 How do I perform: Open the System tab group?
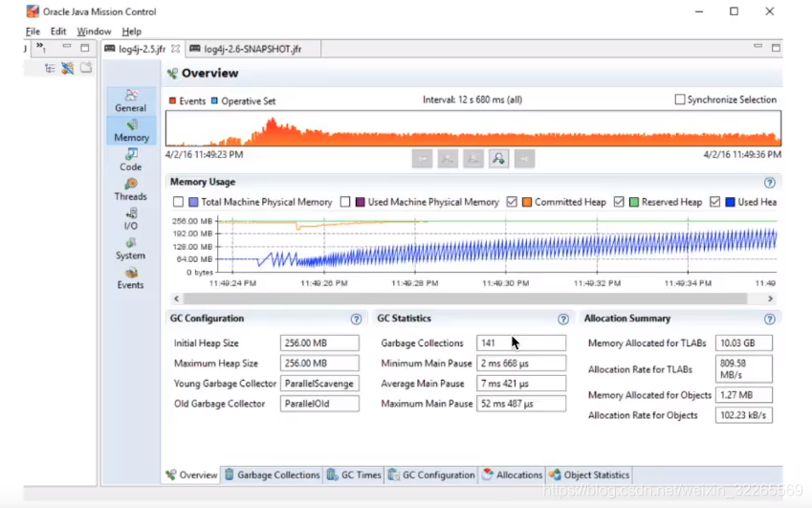click(130, 249)
